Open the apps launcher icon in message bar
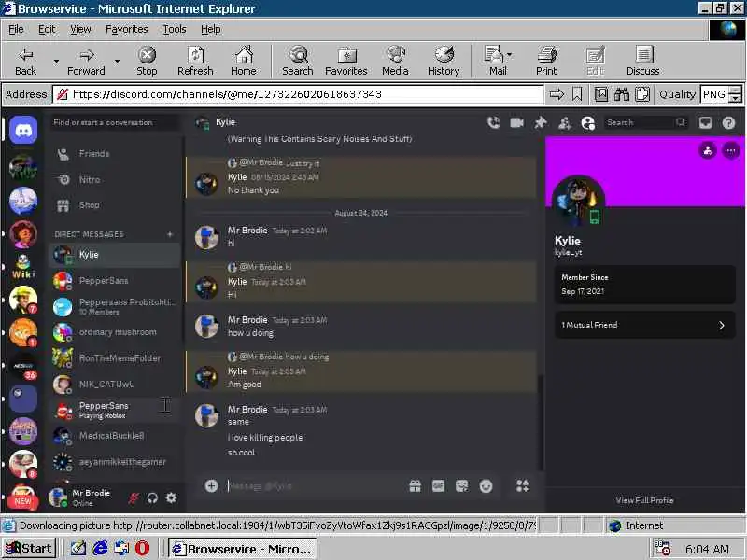Screen dimensions: 747x560 (x=522, y=485)
